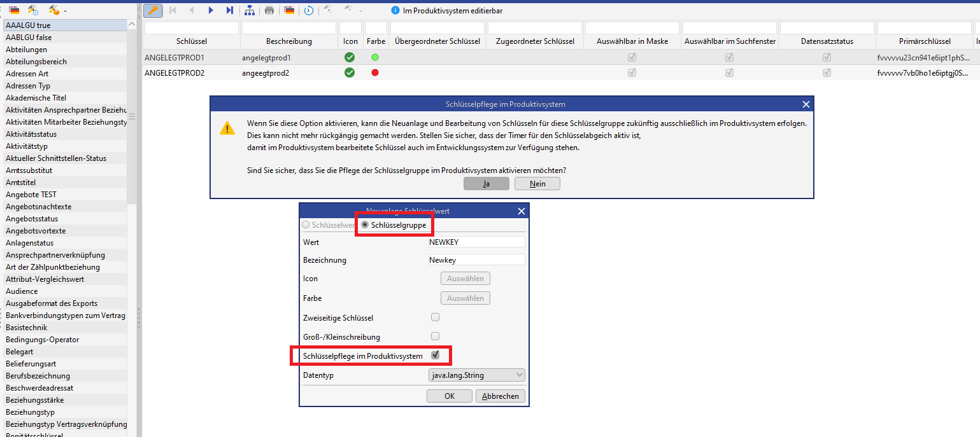Go to the next record arrow
Screen dimensions: 980x437
[x=211, y=10]
